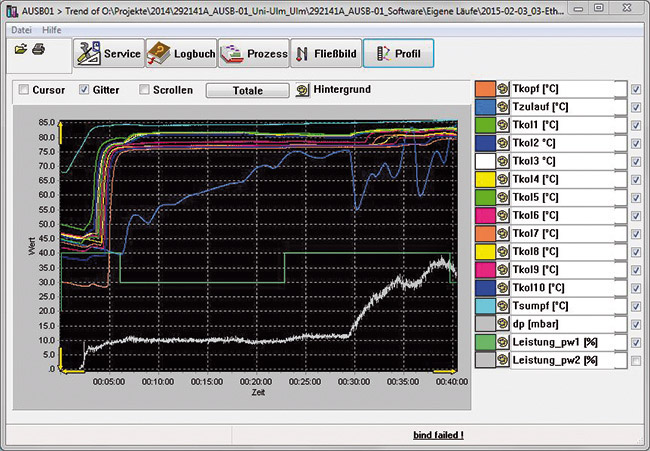Toggle Tkol10 visibility checkbox

click(636, 288)
